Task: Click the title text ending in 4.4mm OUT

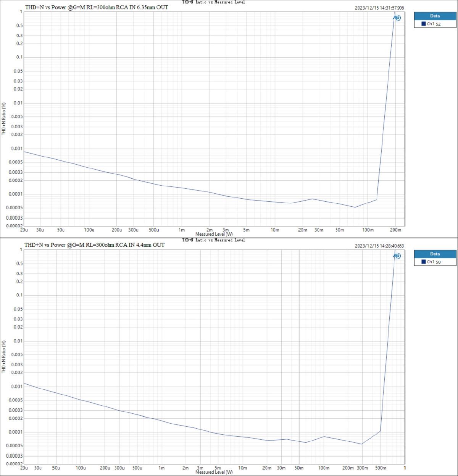Action: click(95, 245)
